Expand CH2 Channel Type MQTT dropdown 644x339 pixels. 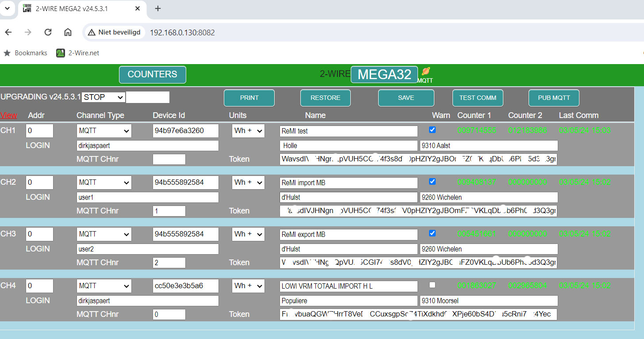point(104,182)
